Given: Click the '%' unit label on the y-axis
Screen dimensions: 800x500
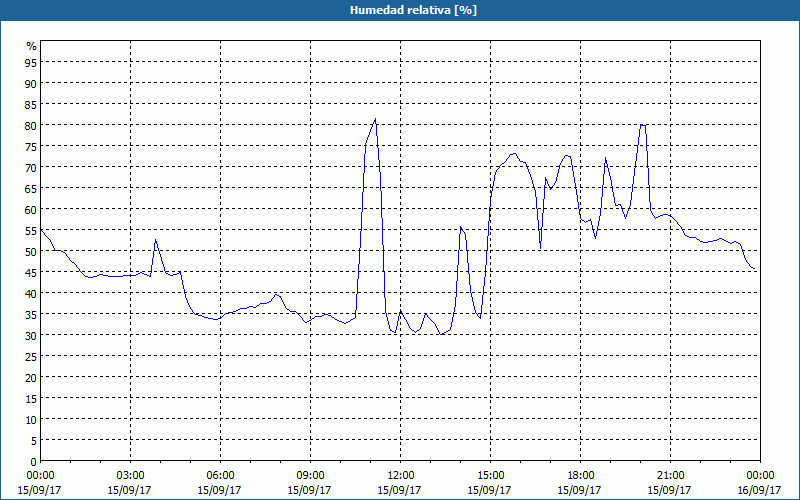Looking at the screenshot, I should tap(32, 46).
